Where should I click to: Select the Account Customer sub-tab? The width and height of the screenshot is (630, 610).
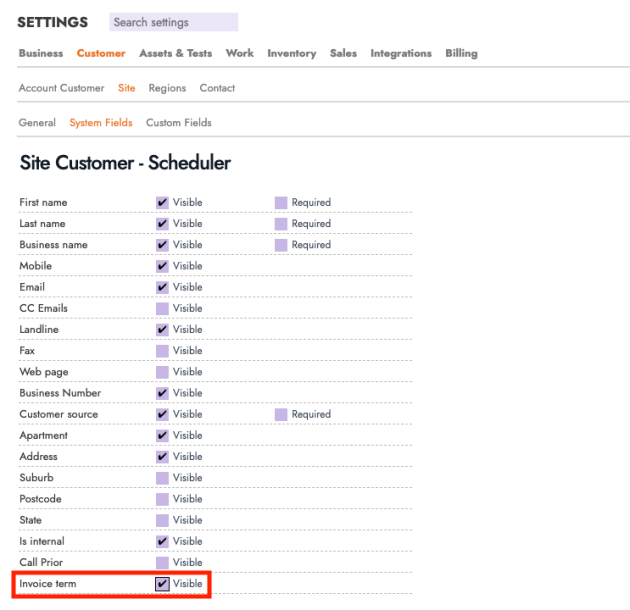tap(61, 88)
